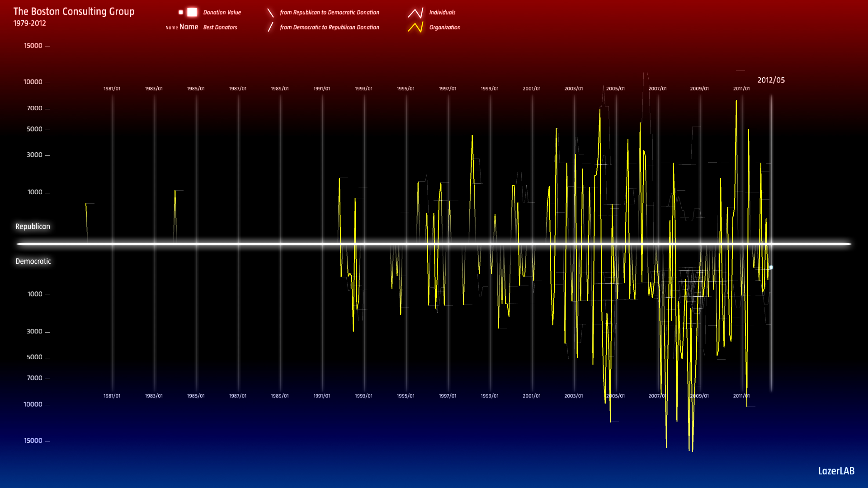Click the Republican to Democratic backslash icon
Image resolution: width=868 pixels, height=488 pixels.
pos(270,13)
